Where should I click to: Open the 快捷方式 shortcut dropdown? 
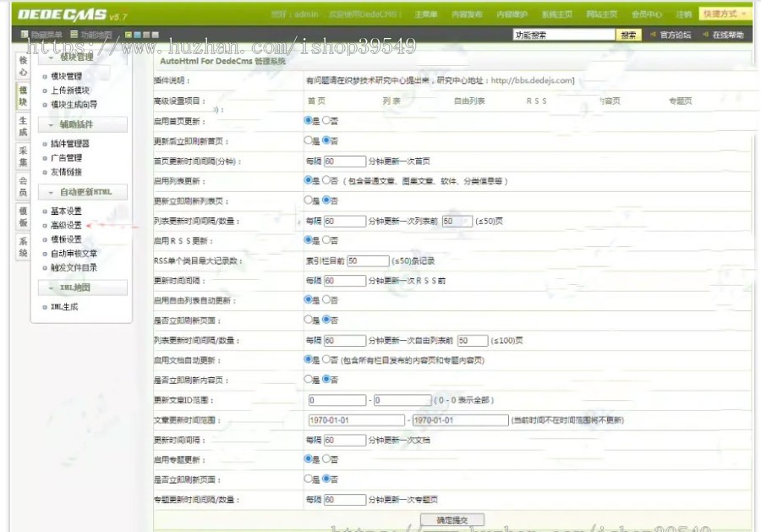[x=725, y=14]
